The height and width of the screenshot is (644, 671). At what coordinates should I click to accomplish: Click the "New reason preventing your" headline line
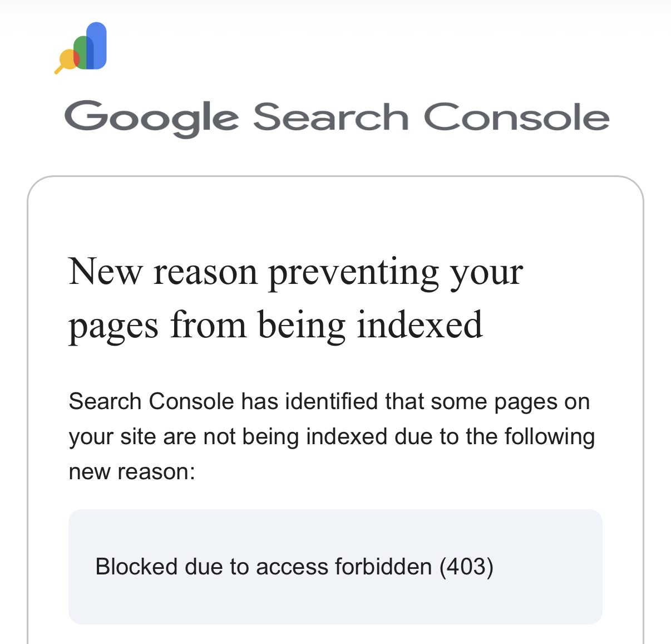[x=295, y=273]
